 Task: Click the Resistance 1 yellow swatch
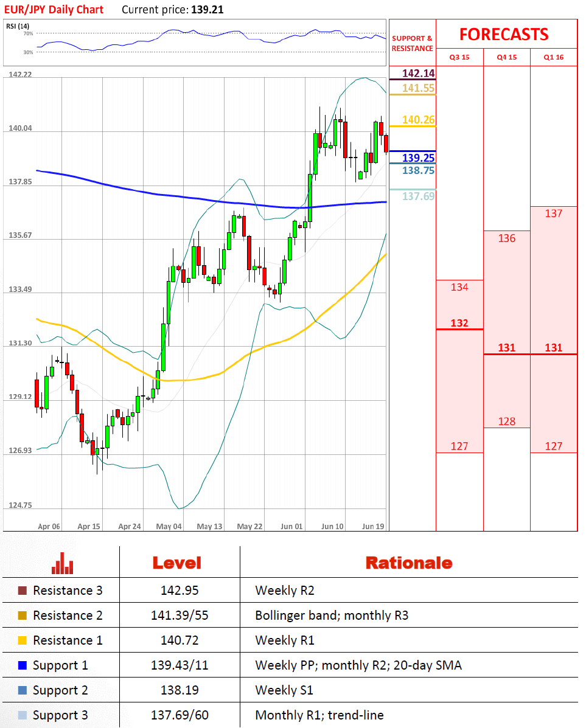click(x=23, y=640)
